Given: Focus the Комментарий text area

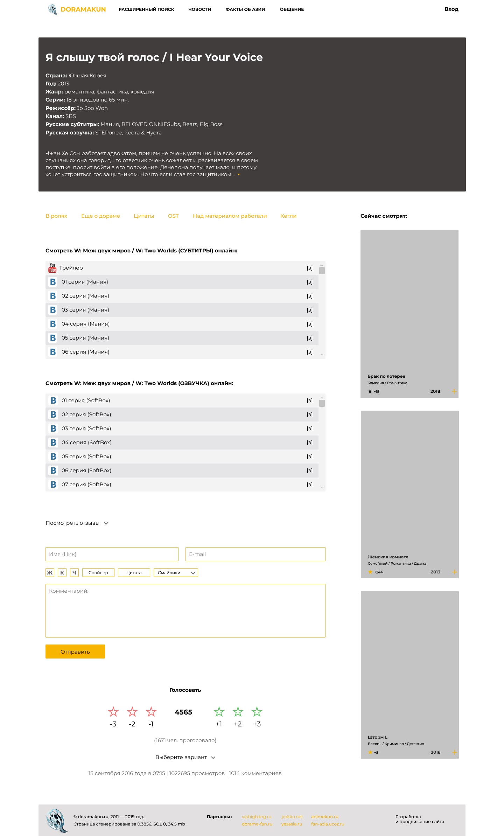Looking at the screenshot, I should 185,611.
